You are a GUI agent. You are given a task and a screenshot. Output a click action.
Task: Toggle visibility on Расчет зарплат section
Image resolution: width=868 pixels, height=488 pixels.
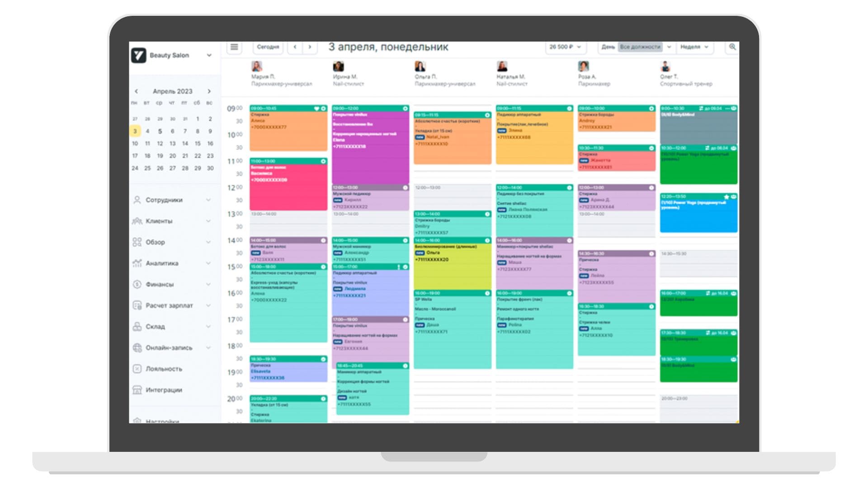[210, 305]
